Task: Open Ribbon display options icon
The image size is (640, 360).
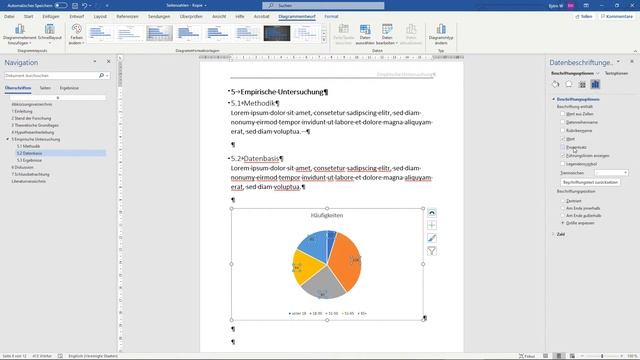Action: (586, 6)
